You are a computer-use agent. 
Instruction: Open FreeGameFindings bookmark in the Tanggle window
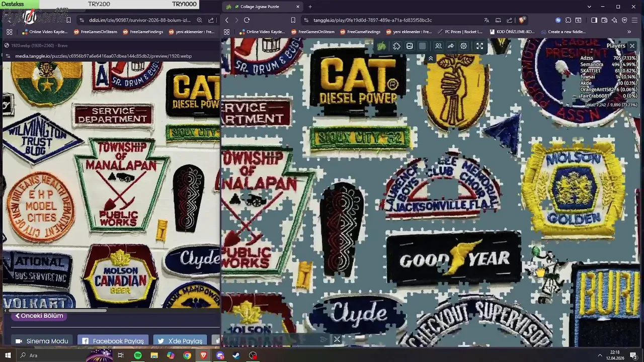(x=360, y=32)
